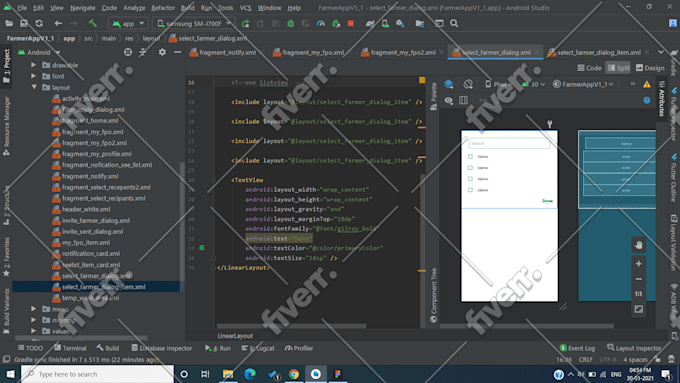Switch to fragment_my_fpo2.xml tab

point(403,52)
